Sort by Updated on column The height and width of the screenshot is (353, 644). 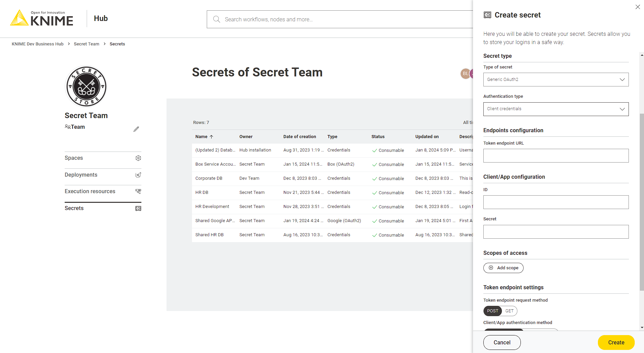tap(427, 137)
